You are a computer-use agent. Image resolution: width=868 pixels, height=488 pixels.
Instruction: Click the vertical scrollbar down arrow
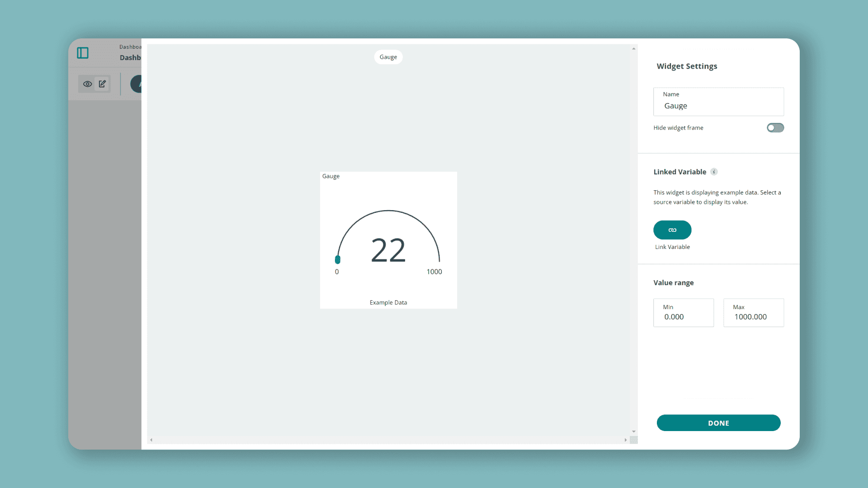pos(634,432)
